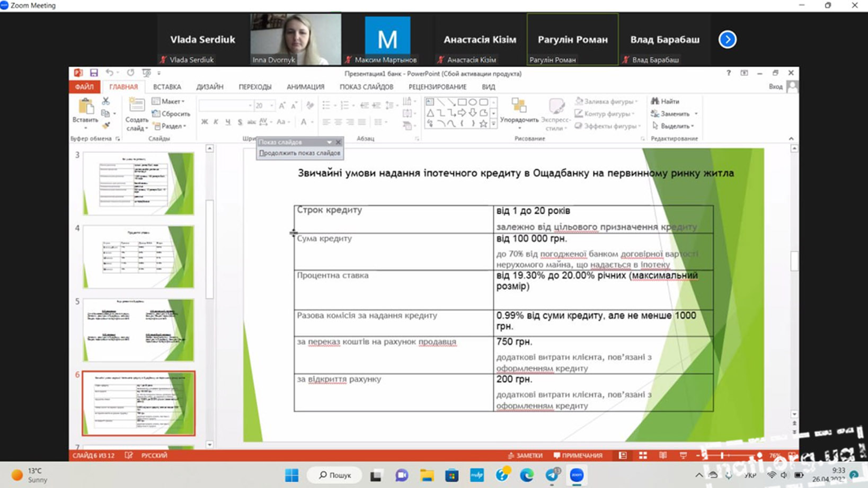Pick the right arrow shape in gallery
The height and width of the screenshot is (488, 868).
tap(462, 112)
